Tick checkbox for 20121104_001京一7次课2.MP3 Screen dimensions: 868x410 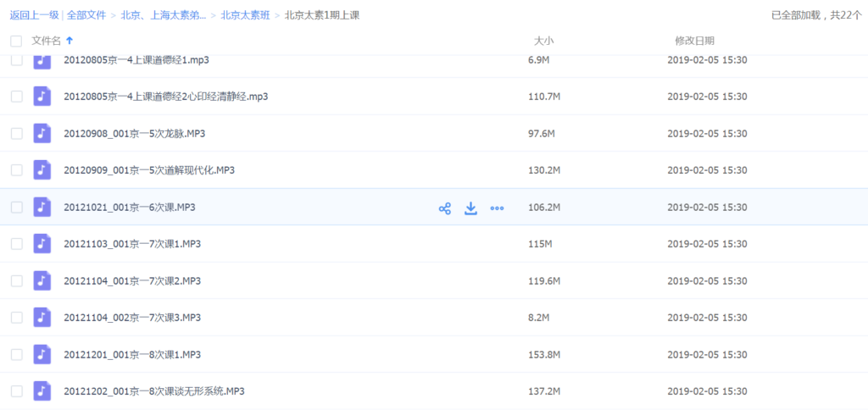[x=16, y=281]
